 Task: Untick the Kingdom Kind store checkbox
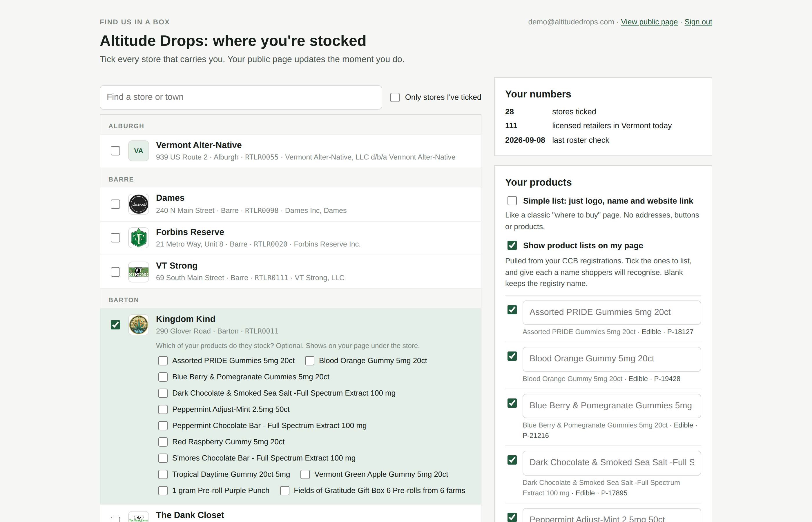[x=115, y=325]
